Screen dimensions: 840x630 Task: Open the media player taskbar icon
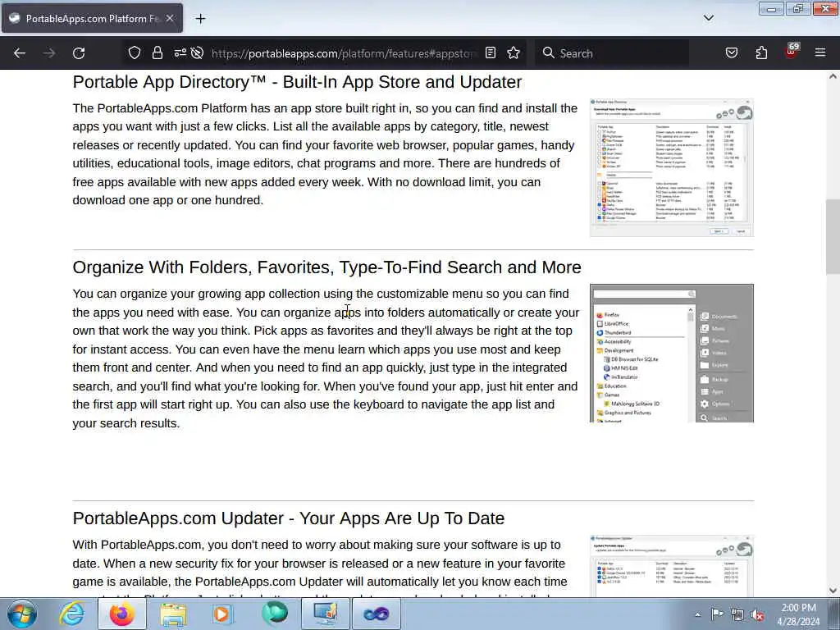click(221, 614)
